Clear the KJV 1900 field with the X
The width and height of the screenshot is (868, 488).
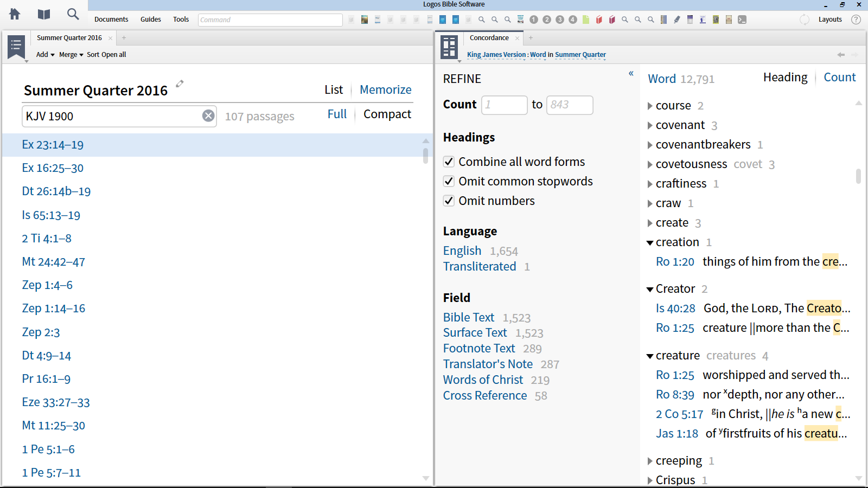point(208,115)
